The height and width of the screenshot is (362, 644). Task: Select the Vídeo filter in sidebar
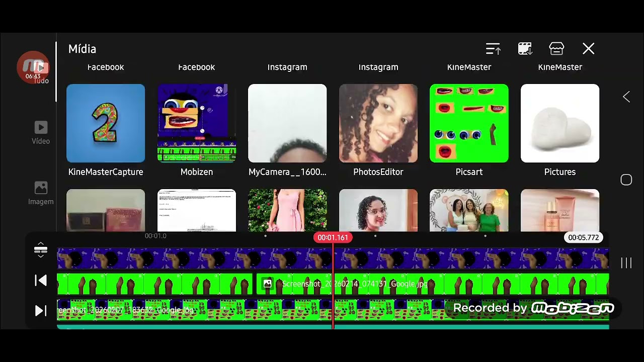(41, 133)
